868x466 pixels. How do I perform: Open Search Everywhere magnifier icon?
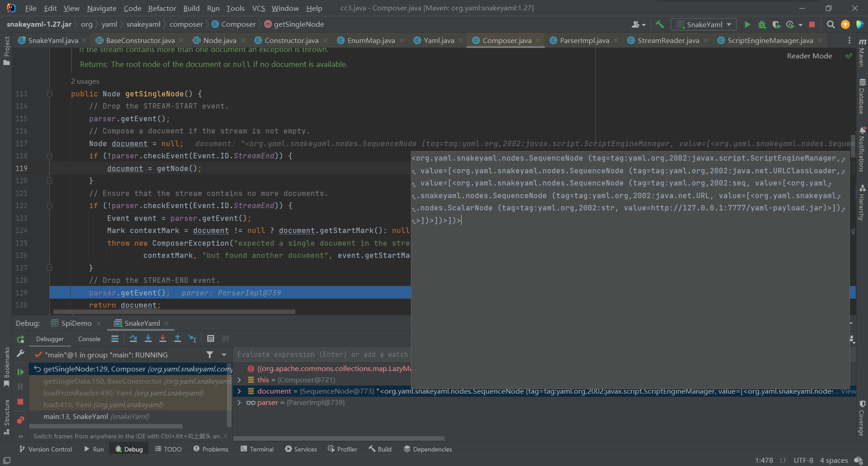(x=830, y=24)
